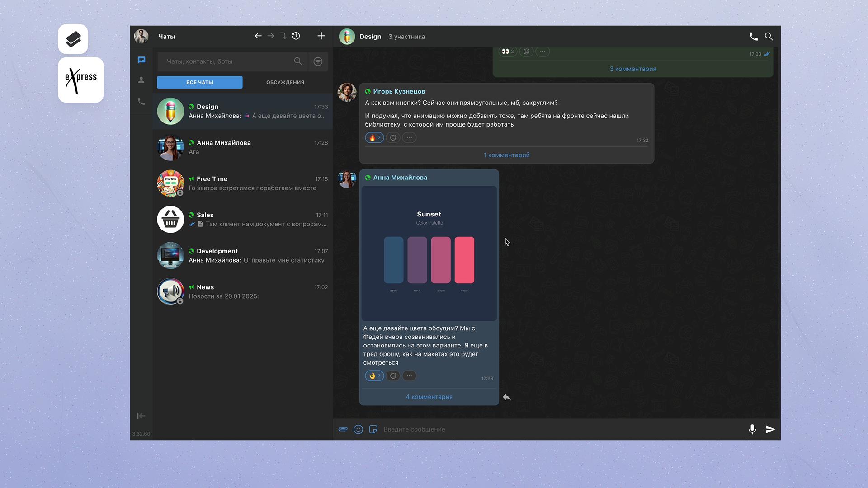
Task: Toggle the OK hand reaction on Anna's message
Action: 374,376
